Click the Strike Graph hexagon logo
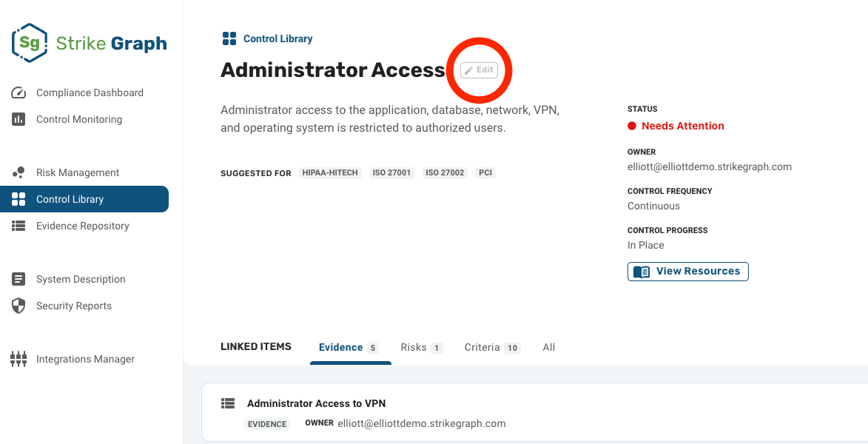The width and height of the screenshot is (868, 444). click(x=30, y=43)
